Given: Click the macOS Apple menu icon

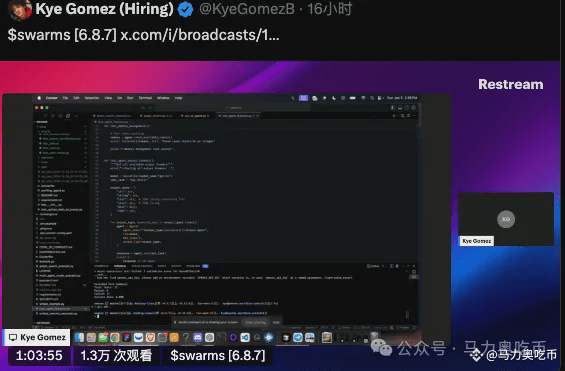Looking at the screenshot, I should (x=39, y=98).
